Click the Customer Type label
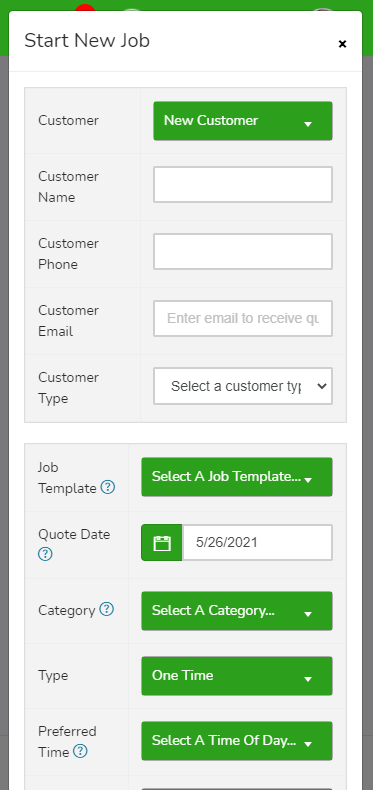This screenshot has height=790, width=373. click(x=69, y=387)
